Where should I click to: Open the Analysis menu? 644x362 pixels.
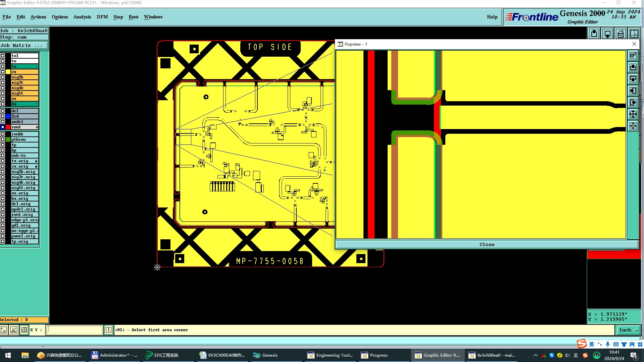(x=82, y=17)
